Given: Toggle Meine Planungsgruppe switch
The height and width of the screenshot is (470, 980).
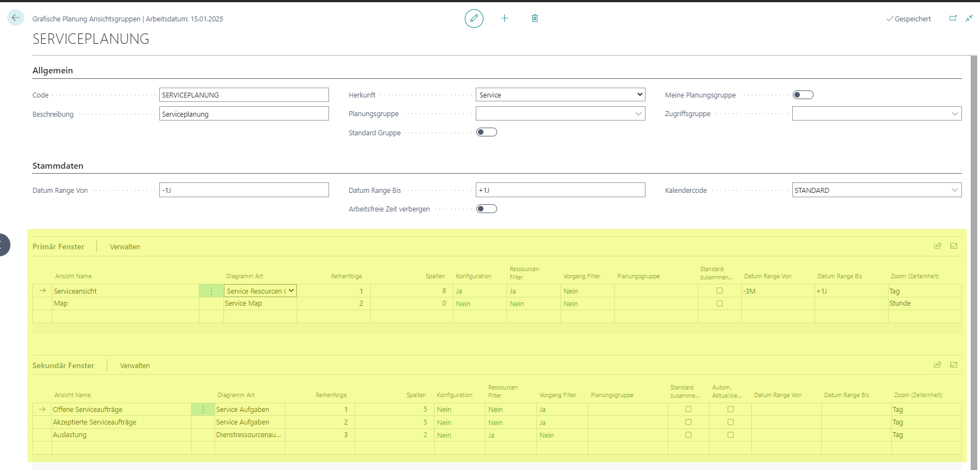Looking at the screenshot, I should [803, 95].
